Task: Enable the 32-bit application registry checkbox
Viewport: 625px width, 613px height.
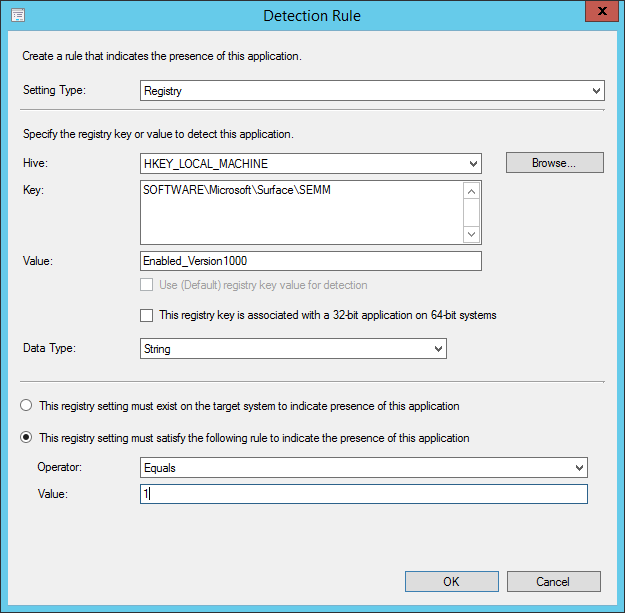Action: (147, 316)
